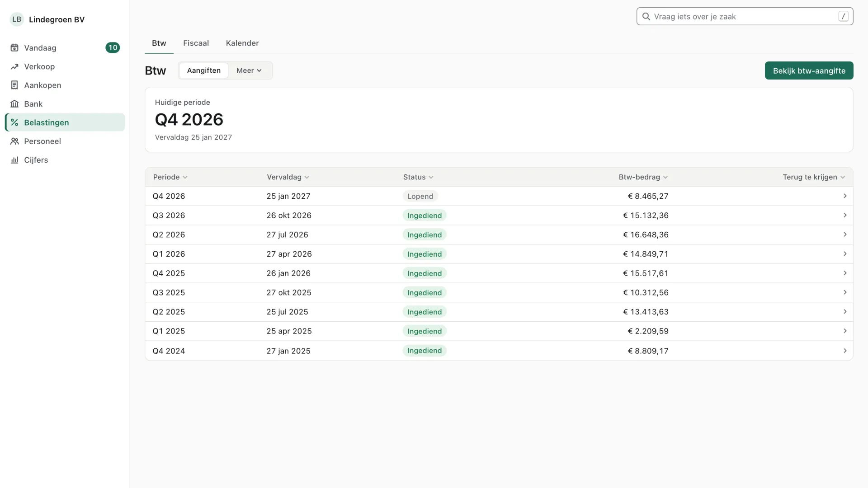Click the date 27 jul 2026
Image resolution: width=868 pixels, height=488 pixels.
click(x=287, y=235)
